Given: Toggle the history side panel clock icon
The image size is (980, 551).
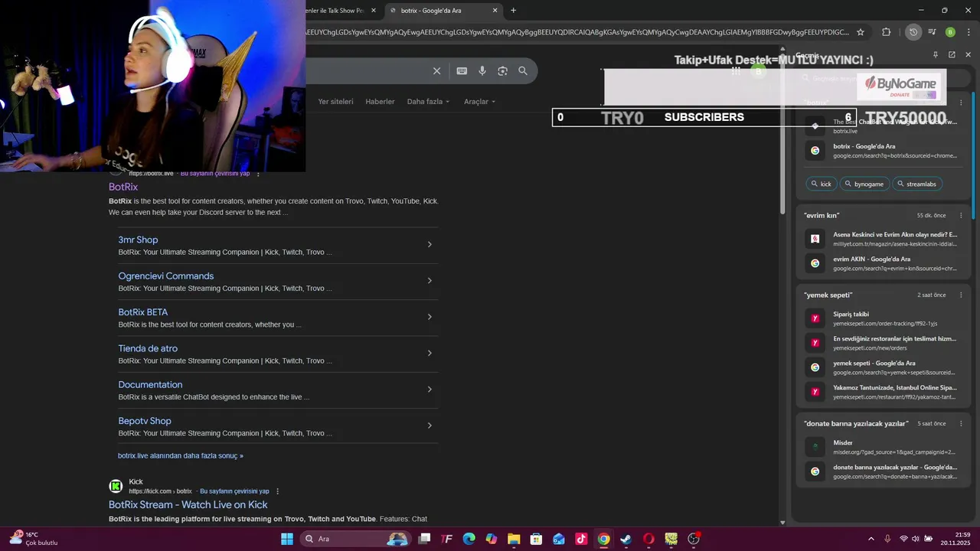Looking at the screenshot, I should coord(913,32).
